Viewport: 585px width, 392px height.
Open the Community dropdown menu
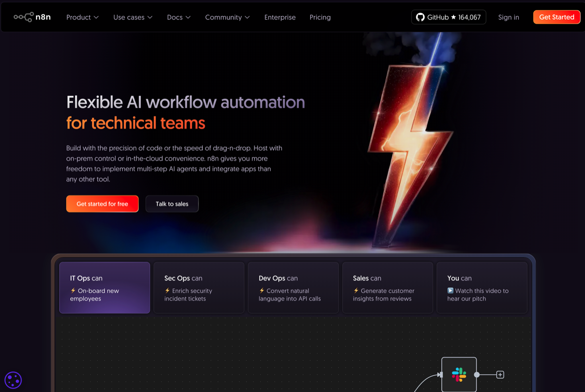coord(227,17)
